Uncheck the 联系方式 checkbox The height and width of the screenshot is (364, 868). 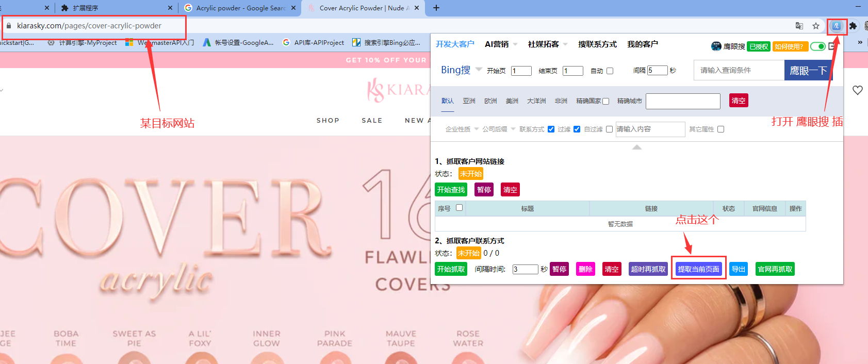[x=551, y=129]
